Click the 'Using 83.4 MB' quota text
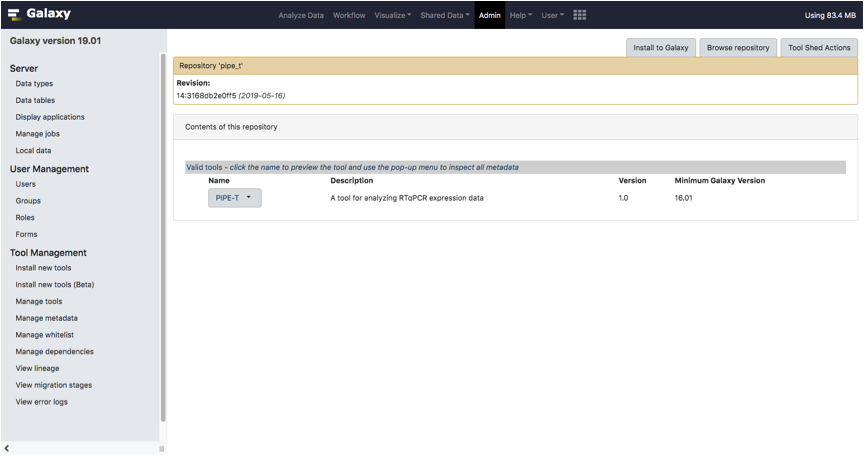 point(830,15)
